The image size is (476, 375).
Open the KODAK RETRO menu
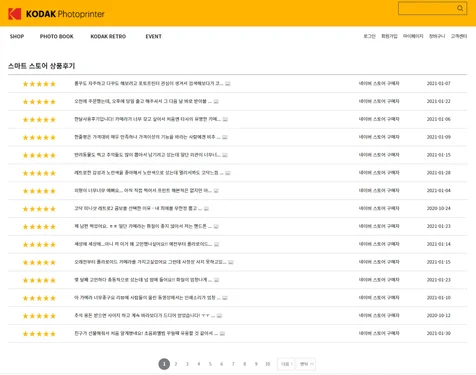click(108, 36)
